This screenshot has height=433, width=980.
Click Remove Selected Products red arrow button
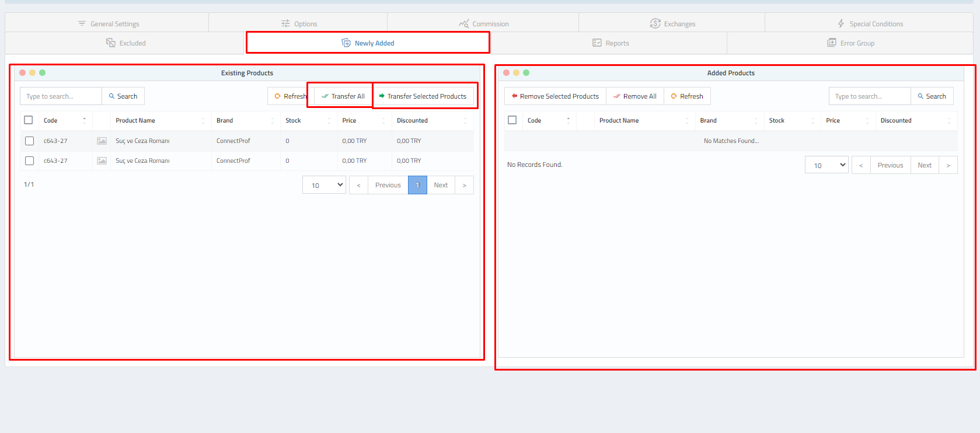555,96
